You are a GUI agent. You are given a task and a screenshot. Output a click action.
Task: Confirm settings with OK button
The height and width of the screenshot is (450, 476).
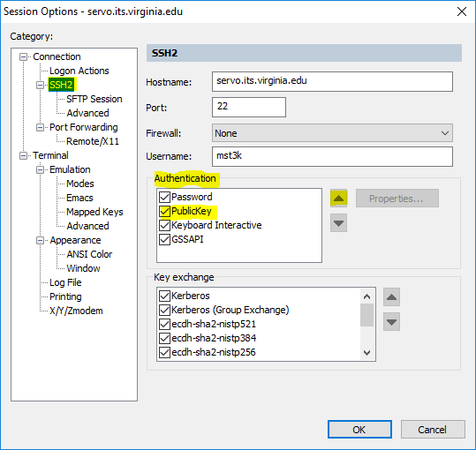[x=359, y=430]
